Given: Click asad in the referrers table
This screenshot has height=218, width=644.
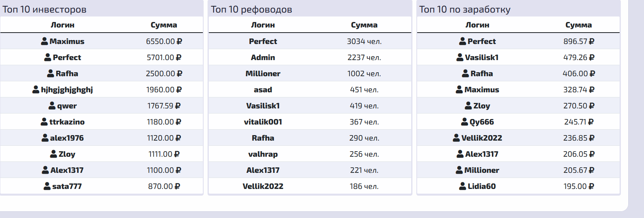Looking at the screenshot, I should pos(263,90).
